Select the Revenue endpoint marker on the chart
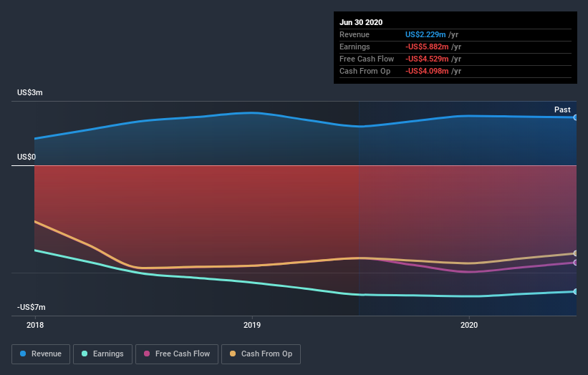 [x=575, y=117]
